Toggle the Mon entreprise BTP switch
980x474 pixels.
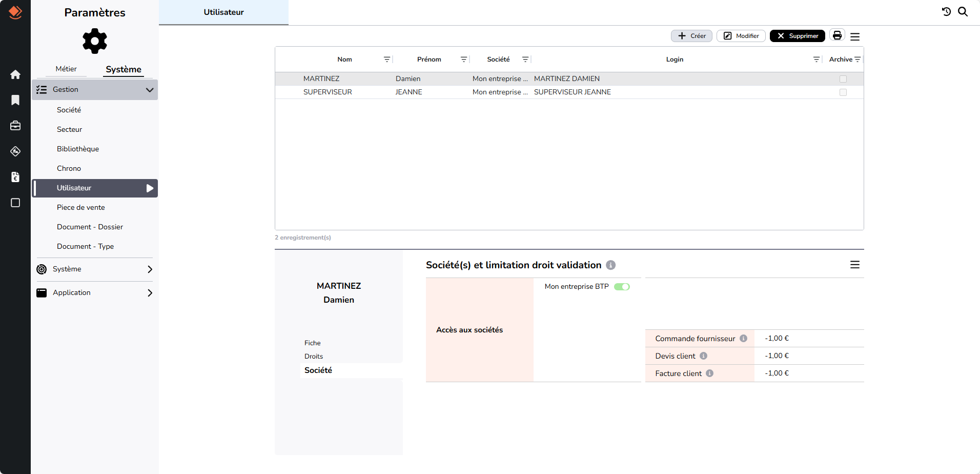pyautogui.click(x=622, y=287)
